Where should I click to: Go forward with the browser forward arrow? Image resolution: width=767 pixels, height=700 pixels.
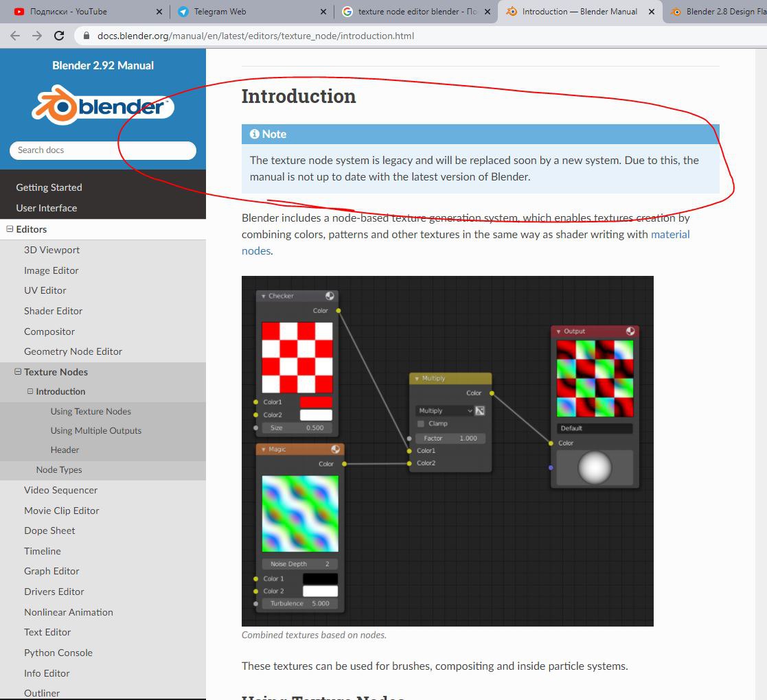37,36
